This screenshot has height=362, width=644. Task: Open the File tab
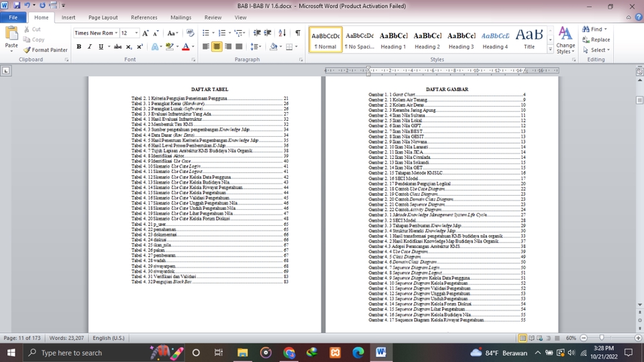point(13,17)
